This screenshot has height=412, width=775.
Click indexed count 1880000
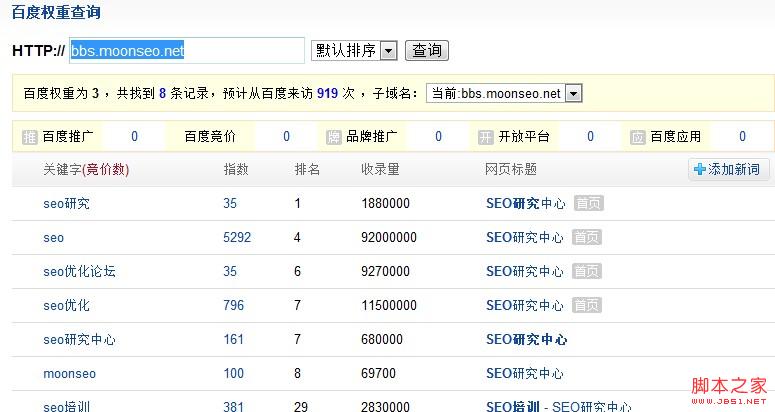[x=386, y=204]
